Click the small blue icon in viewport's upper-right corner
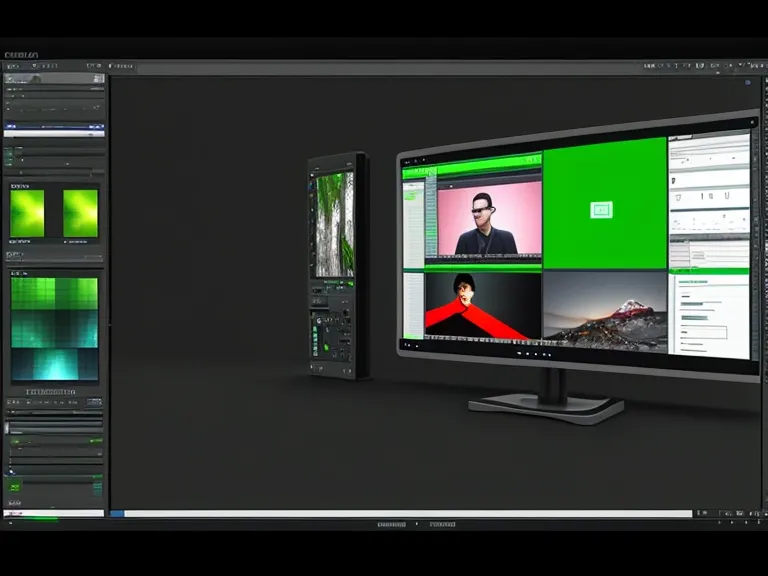The image size is (768, 576). [747, 82]
